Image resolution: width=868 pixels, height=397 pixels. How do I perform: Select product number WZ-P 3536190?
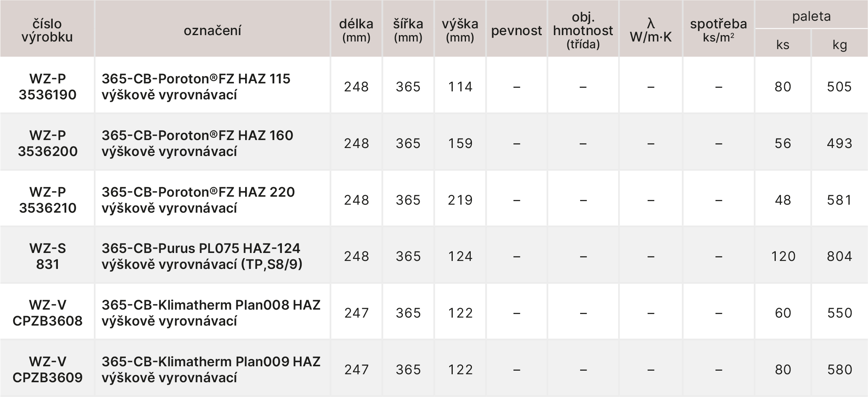(48, 87)
